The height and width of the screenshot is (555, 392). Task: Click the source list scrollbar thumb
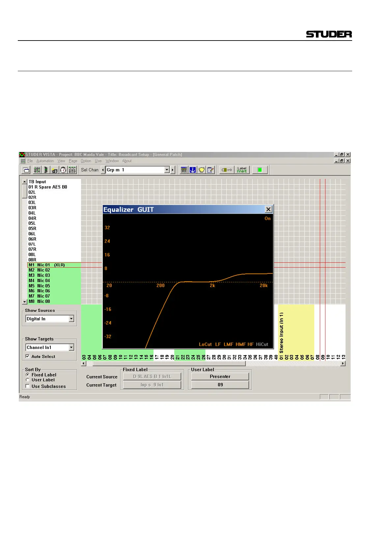click(x=24, y=191)
